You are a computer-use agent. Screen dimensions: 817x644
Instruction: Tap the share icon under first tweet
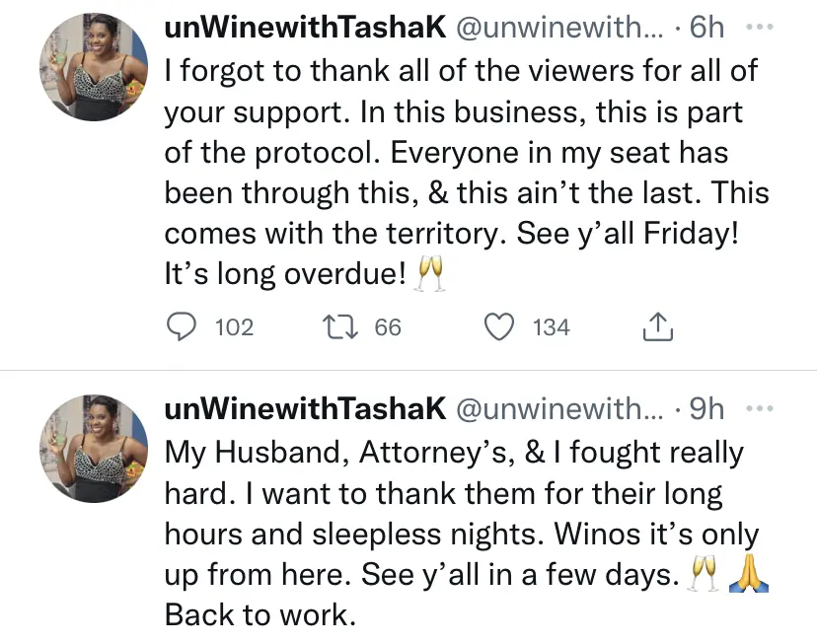pyautogui.click(x=657, y=326)
